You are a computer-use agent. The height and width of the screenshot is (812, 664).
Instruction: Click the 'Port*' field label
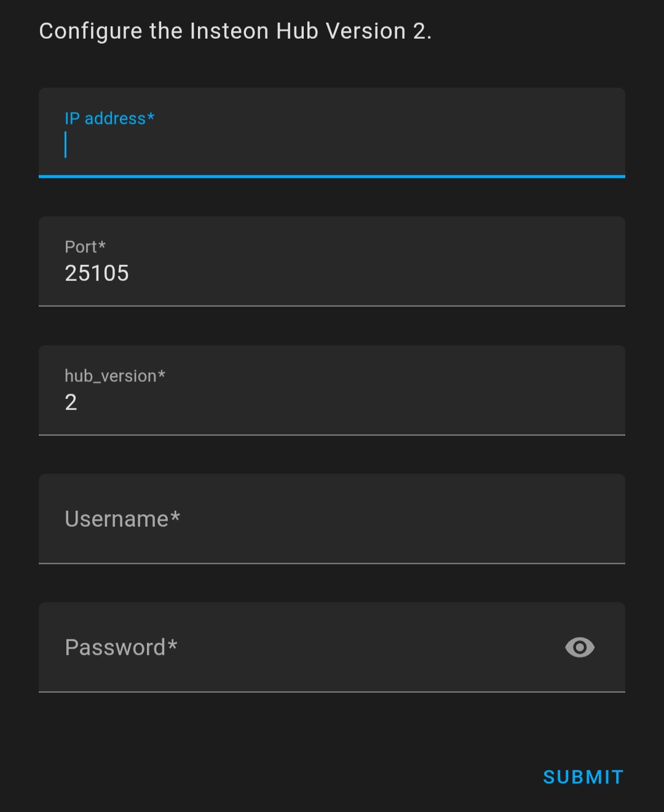pos(85,246)
